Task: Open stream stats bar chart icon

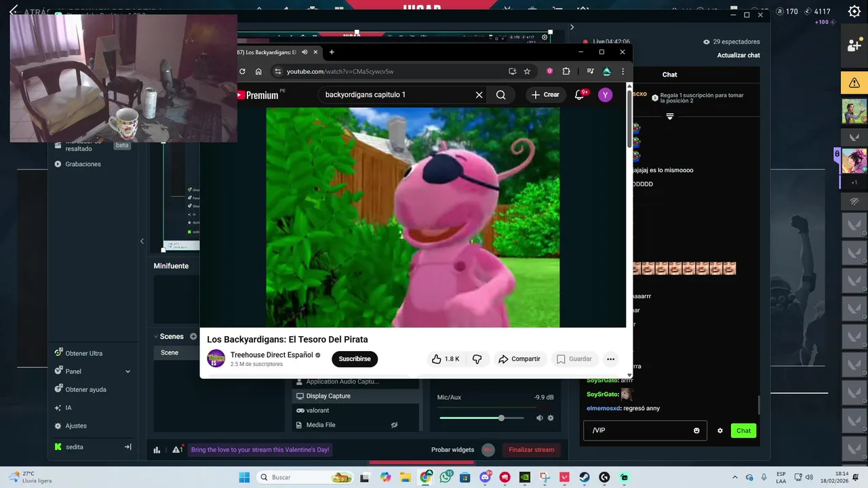Action: tap(157, 449)
